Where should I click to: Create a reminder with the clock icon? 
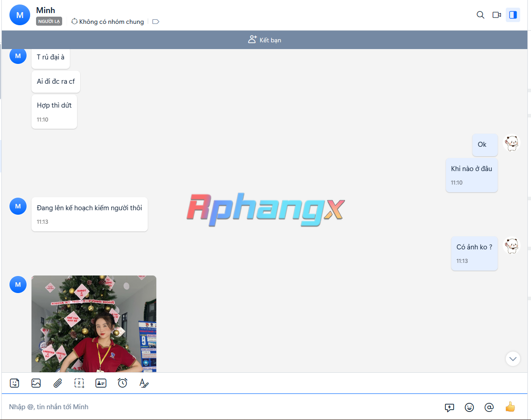pos(123,383)
